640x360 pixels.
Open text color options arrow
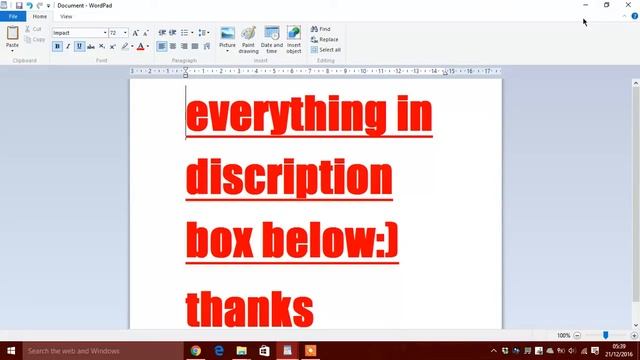(x=148, y=47)
